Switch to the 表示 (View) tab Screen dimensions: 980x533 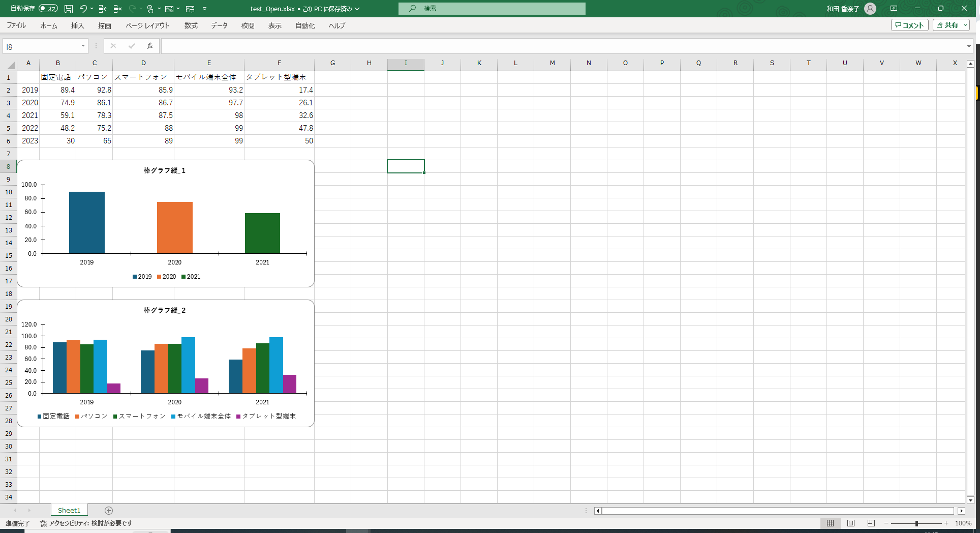[275, 25]
